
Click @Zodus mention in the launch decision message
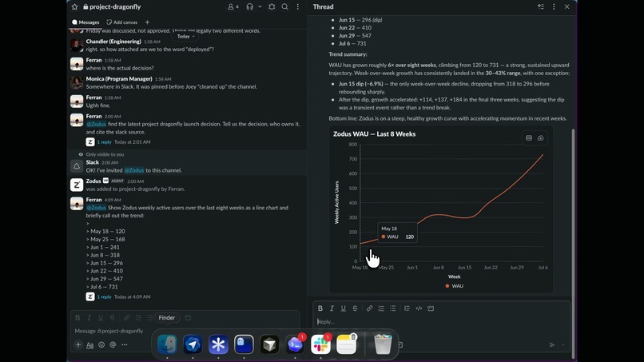click(x=96, y=124)
